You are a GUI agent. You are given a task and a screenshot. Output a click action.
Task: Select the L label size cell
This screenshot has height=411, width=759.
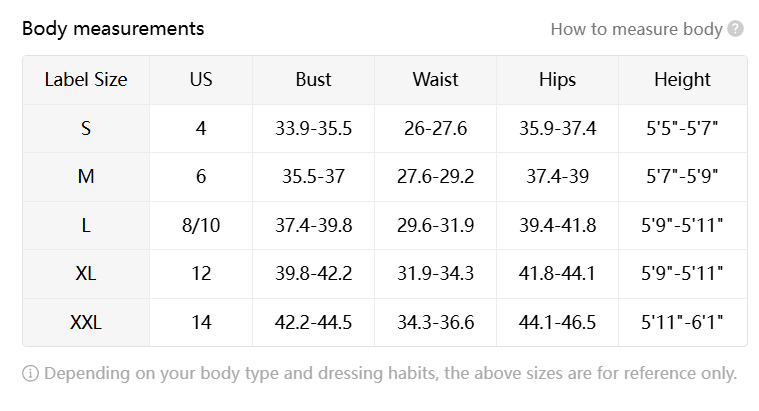click(x=86, y=226)
